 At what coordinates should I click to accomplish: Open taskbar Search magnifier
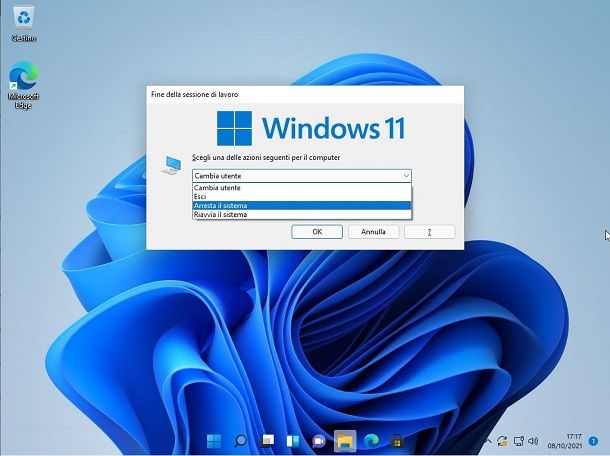(x=240, y=441)
